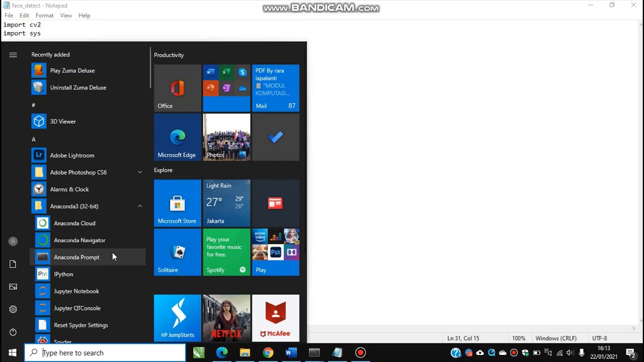Launch Jupyter QTConsole
The image size is (644, 362).
(x=88, y=308)
